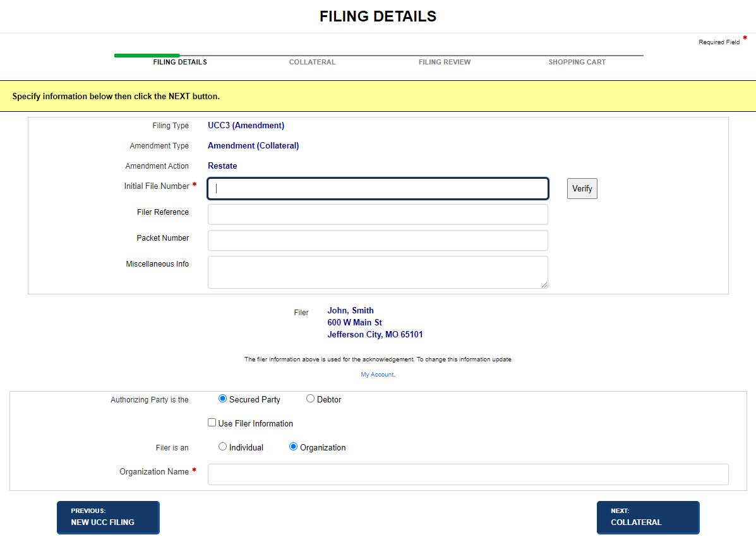756x537 pixels.
Task: Click the Verify button
Action: 581,188
